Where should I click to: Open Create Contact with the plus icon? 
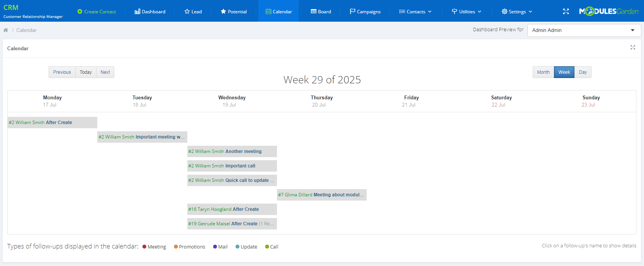click(x=80, y=11)
